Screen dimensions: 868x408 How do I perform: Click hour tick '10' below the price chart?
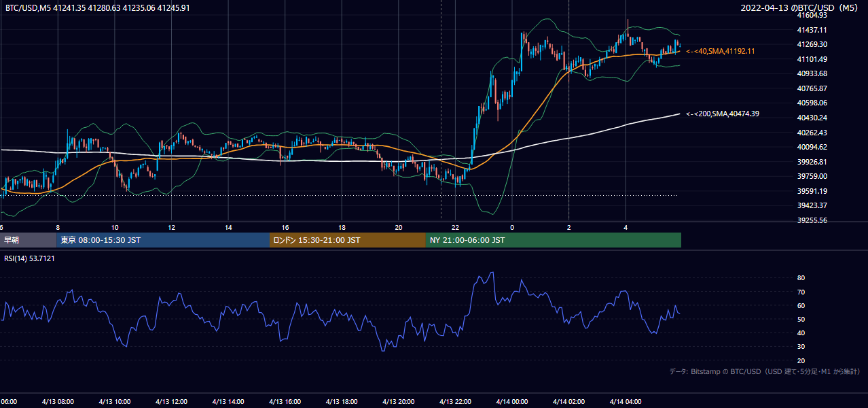tap(115, 228)
